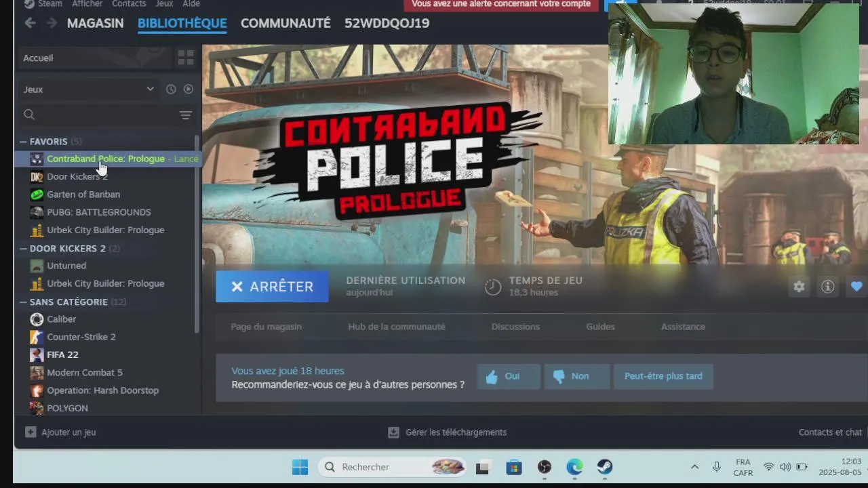Toggle ready-to-play filter icon
Image resolution: width=868 pixels, height=488 pixels.
189,89
